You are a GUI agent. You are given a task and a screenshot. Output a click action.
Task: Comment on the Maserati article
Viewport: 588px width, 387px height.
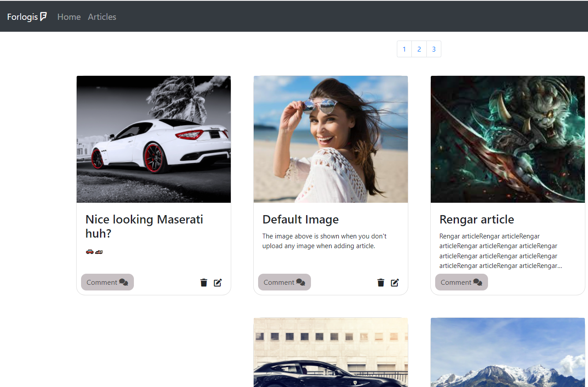[107, 282]
